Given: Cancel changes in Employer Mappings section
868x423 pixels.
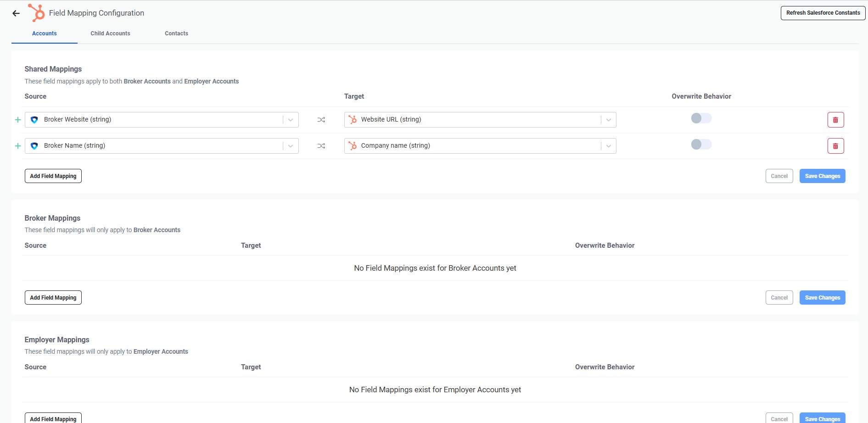Looking at the screenshot, I should tap(779, 418).
